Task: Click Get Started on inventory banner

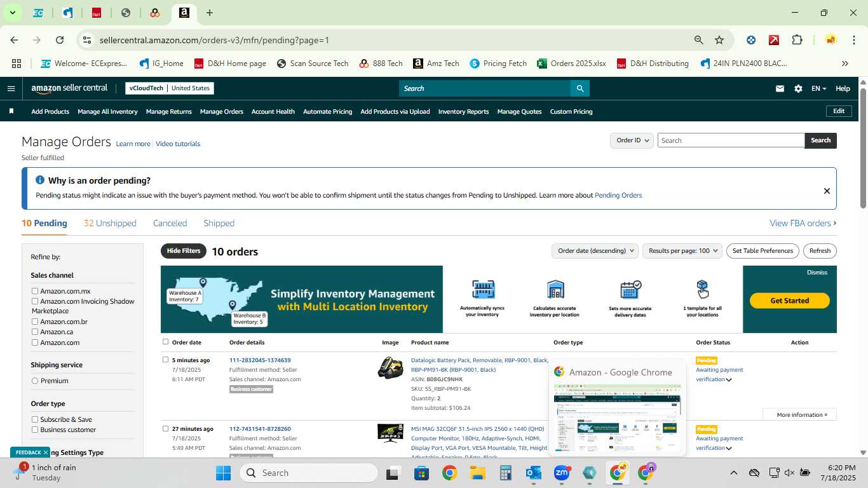Action: (x=789, y=301)
